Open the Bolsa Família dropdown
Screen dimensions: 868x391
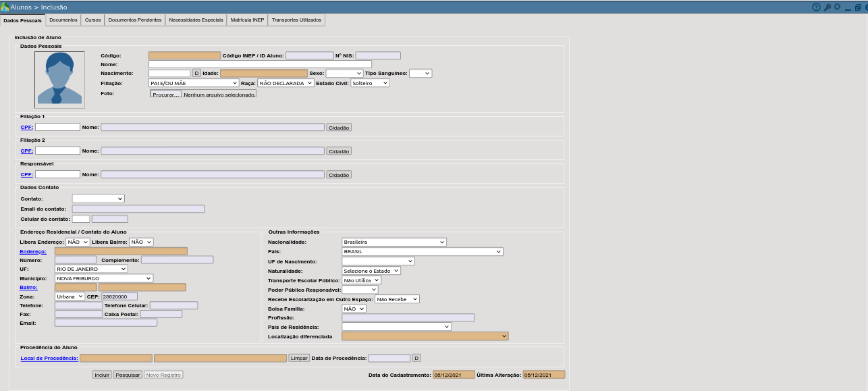(x=354, y=309)
